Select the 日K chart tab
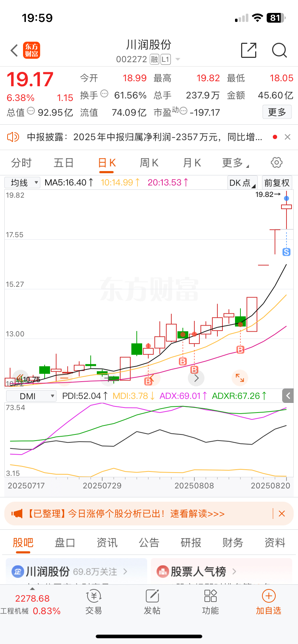Screen dimensions: 298x644 107,163
